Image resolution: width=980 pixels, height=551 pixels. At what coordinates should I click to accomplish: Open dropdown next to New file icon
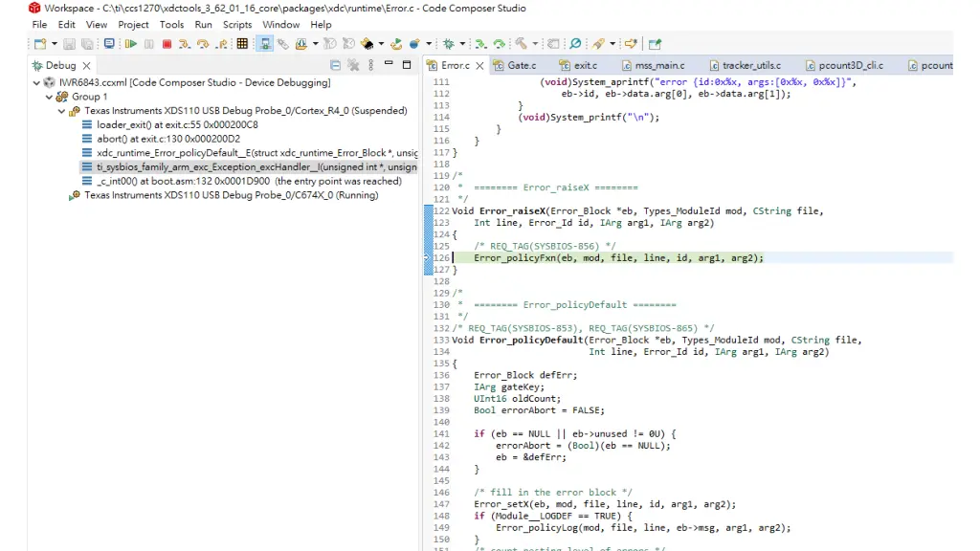click(x=55, y=44)
